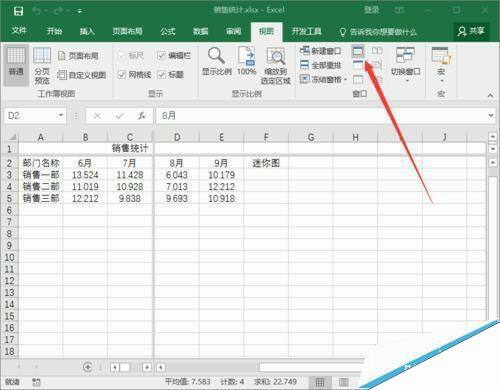
Task: Click cell containing 销售统计
Action: pyautogui.click(x=130, y=148)
